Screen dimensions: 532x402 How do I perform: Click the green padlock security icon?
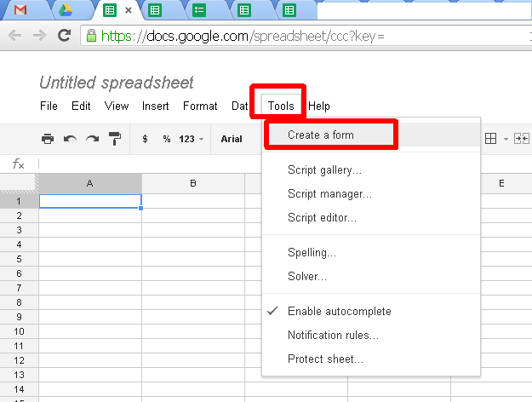91,35
